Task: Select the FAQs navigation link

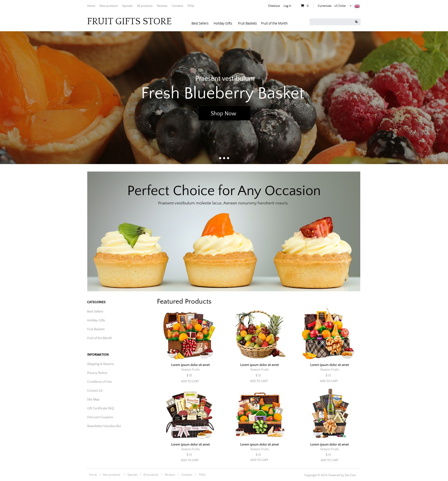Action: pos(191,6)
